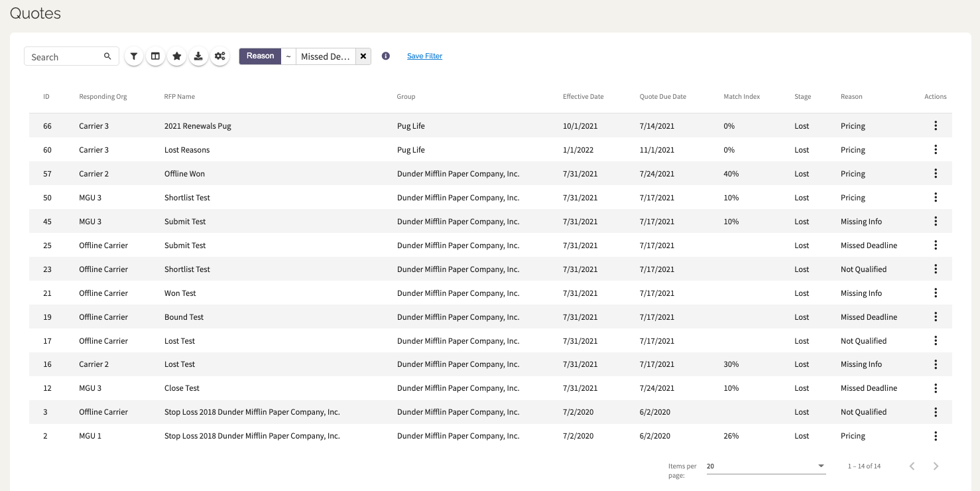Image resolution: width=980 pixels, height=491 pixels.
Task: Sort by Group column header
Action: click(x=406, y=97)
